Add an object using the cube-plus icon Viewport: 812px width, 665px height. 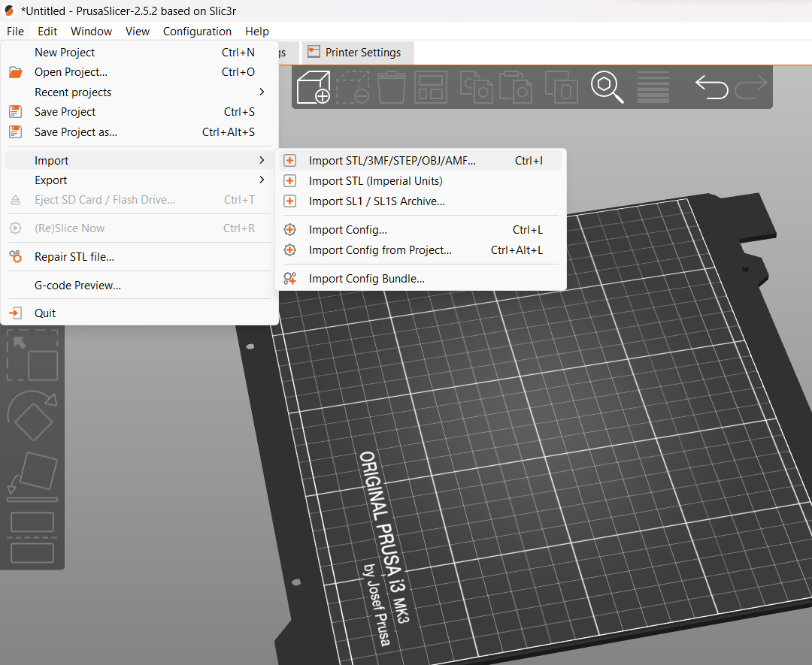click(314, 87)
